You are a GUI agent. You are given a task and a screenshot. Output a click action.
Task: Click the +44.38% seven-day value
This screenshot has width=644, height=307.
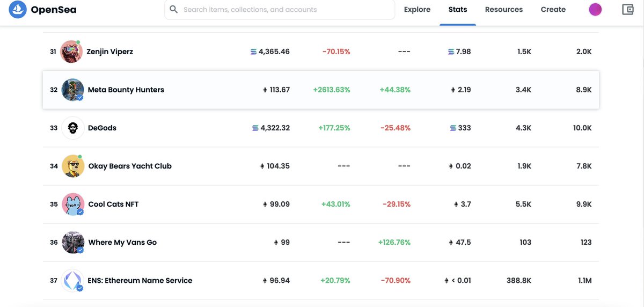(x=394, y=90)
